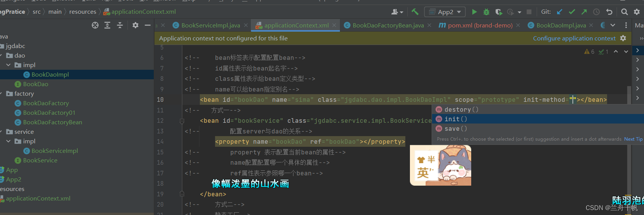644x215 pixels.
Task: Close the BookDaoImpl.java tab
Action: [591, 25]
